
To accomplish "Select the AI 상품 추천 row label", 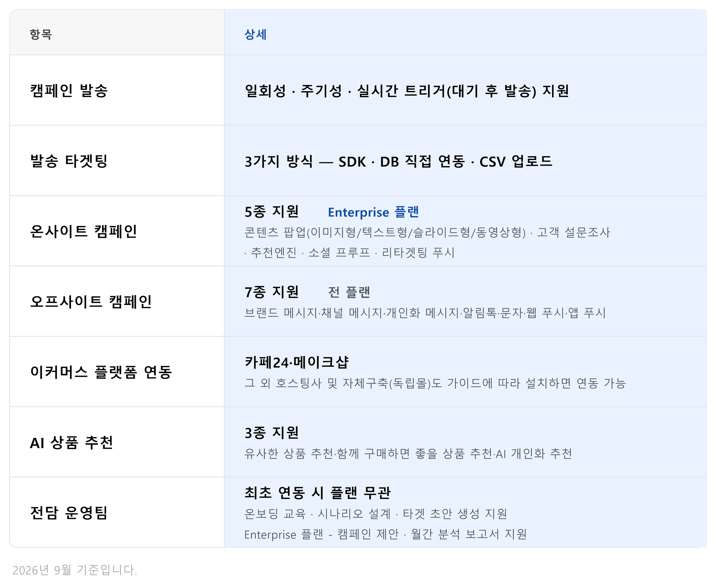I will pos(72,442).
